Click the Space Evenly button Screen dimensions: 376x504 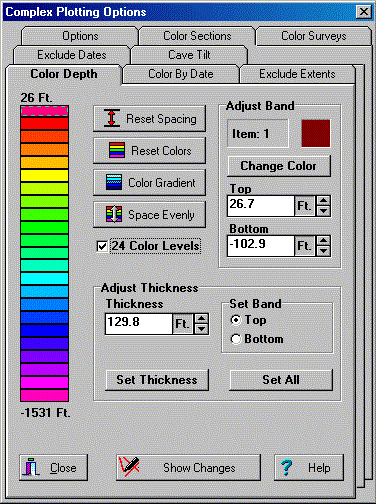149,215
